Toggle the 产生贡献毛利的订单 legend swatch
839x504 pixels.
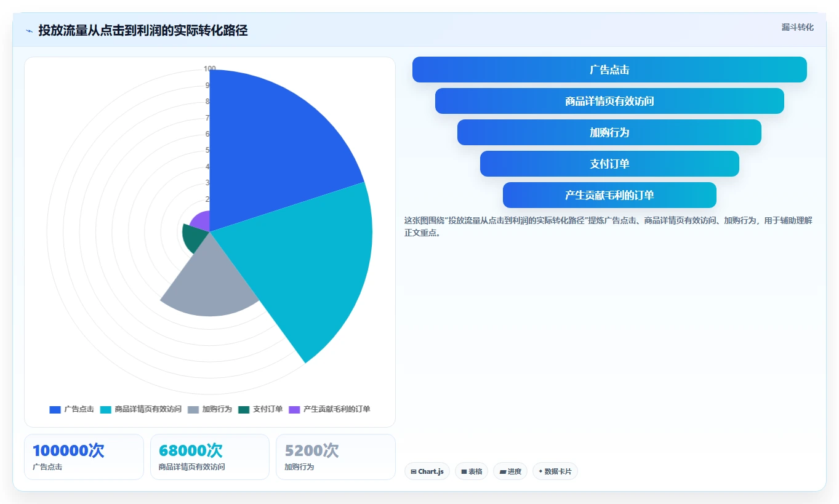point(294,409)
